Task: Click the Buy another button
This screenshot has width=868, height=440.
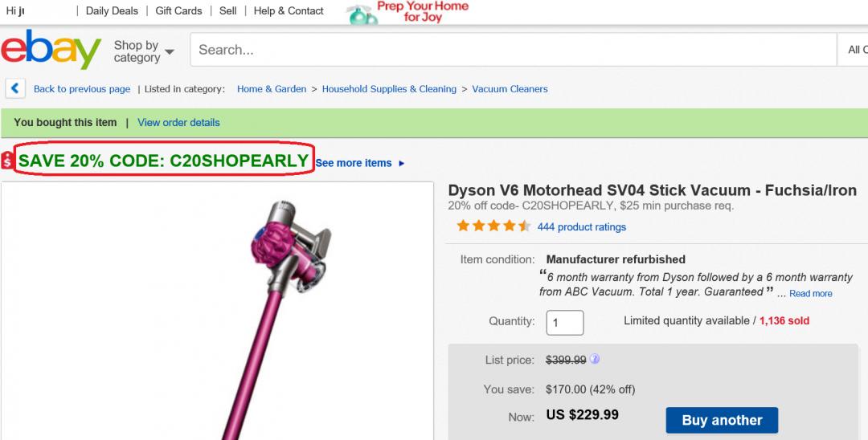Action: point(722,420)
